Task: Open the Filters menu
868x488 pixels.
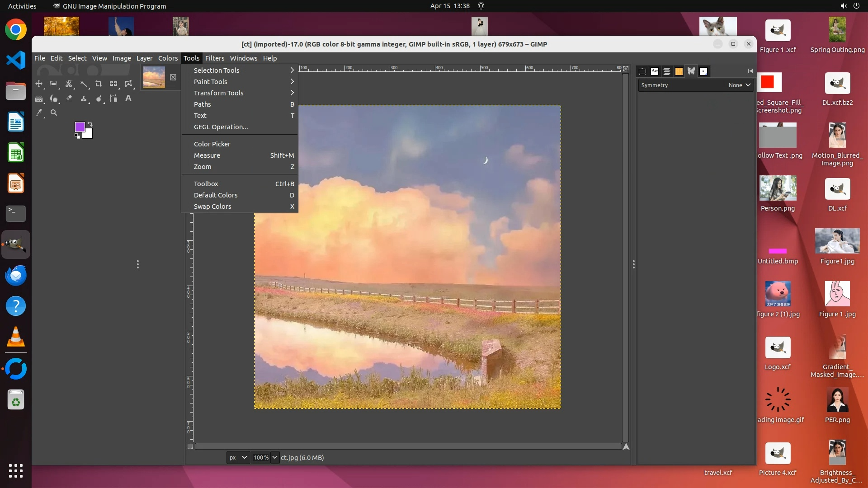Action: (214, 58)
